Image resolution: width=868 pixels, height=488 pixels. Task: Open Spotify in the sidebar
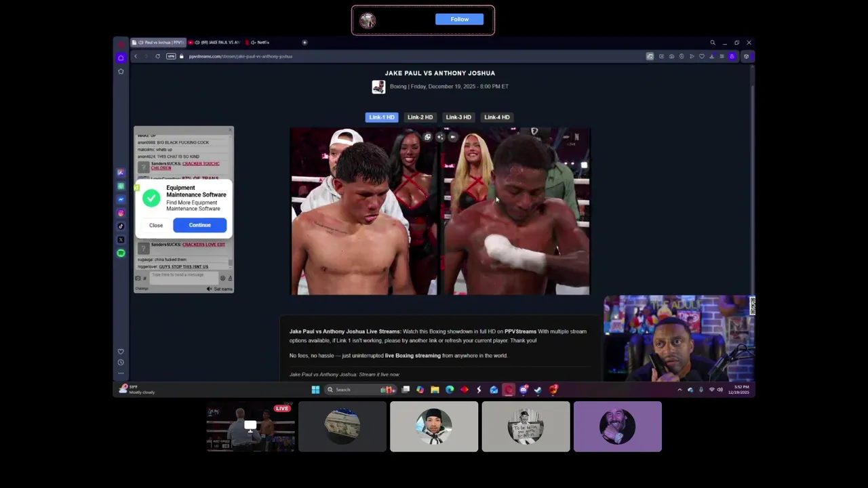click(121, 253)
